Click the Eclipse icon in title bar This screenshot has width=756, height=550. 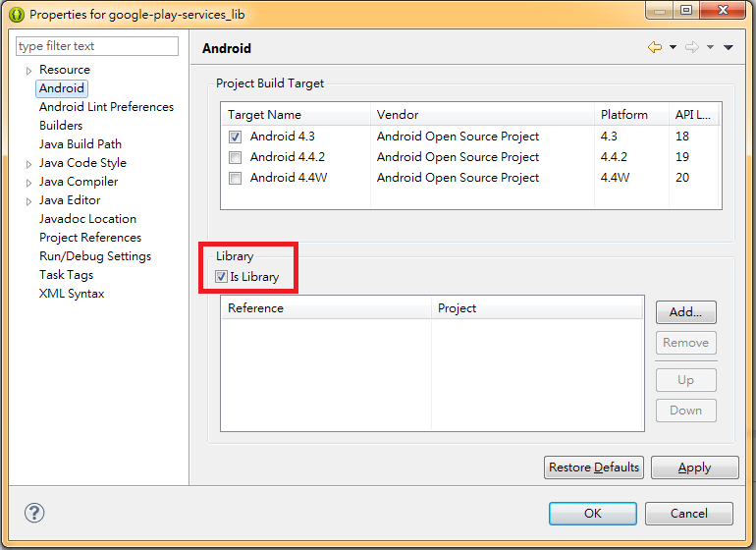click(x=17, y=15)
